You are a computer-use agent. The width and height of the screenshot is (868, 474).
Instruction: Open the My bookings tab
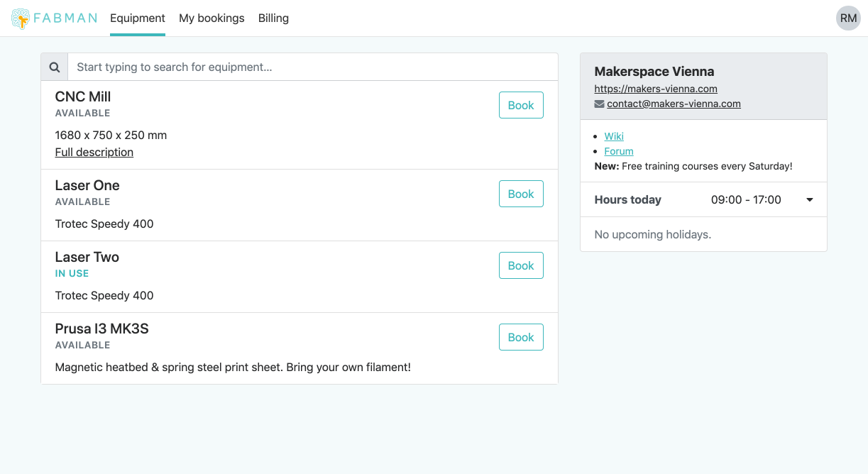(211, 18)
